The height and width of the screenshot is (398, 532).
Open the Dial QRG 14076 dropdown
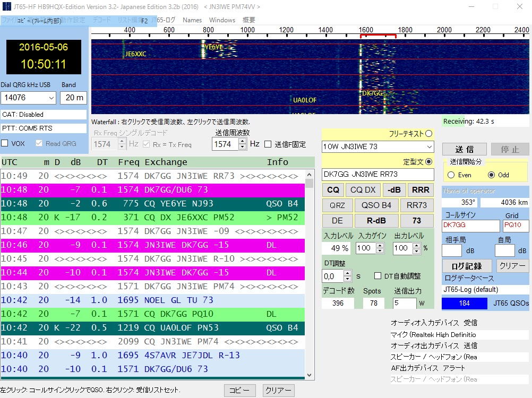click(x=51, y=98)
